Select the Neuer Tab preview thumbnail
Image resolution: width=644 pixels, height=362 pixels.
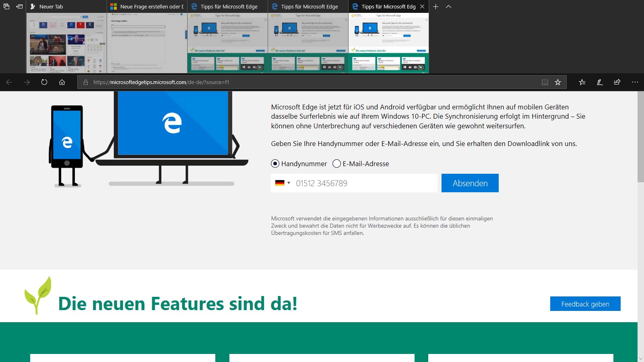click(67, 43)
